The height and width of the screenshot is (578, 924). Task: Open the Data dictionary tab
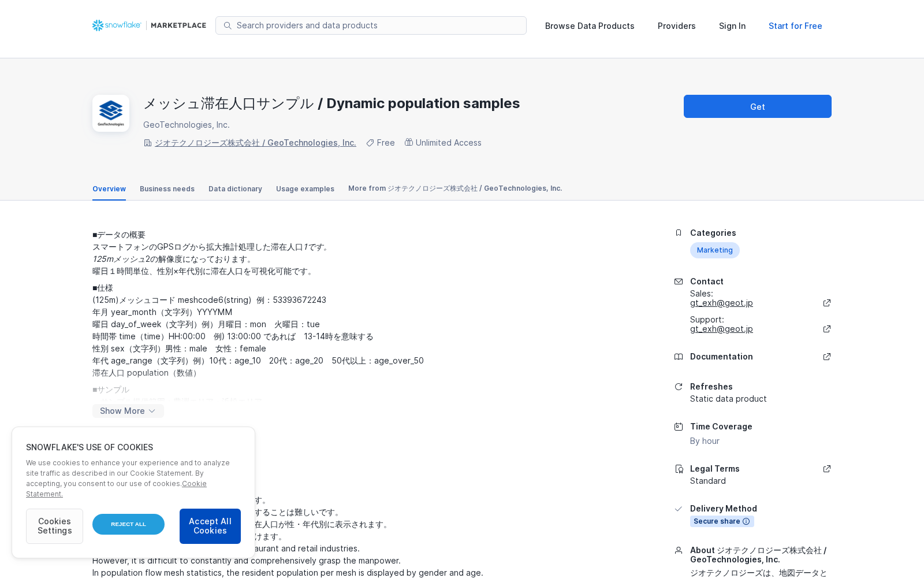coord(235,189)
